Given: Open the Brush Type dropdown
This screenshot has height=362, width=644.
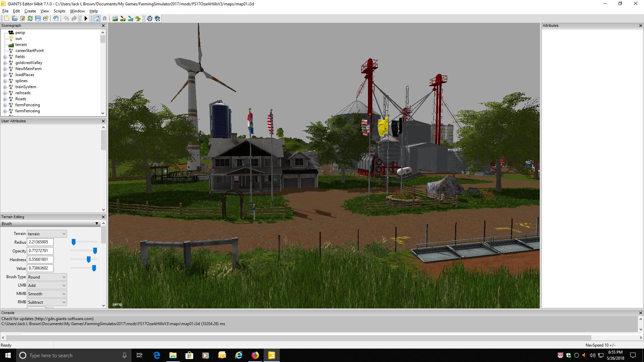Looking at the screenshot, I should click(47, 277).
